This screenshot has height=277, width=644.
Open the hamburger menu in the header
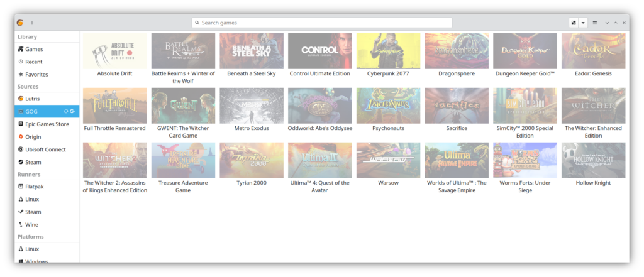tap(594, 23)
